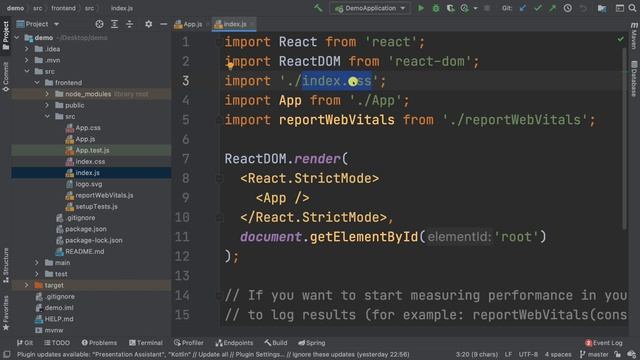
Task: Open the Spring tool window
Action: 311,343
